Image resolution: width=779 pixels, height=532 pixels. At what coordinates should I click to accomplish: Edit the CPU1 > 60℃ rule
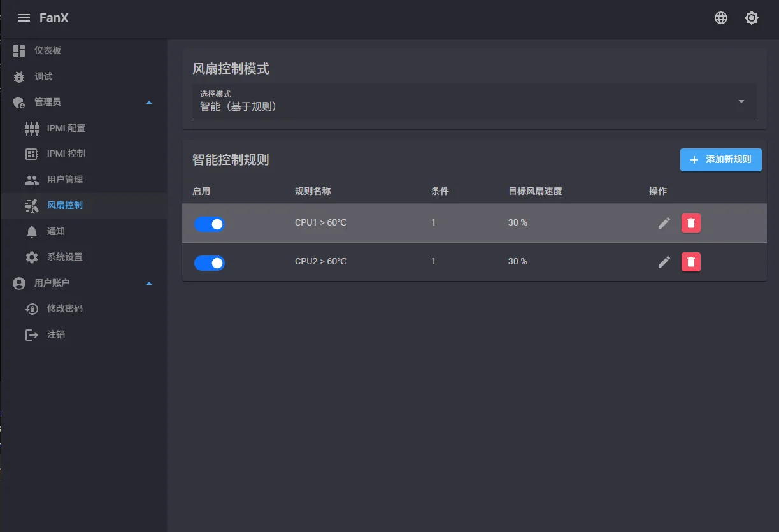click(x=664, y=223)
